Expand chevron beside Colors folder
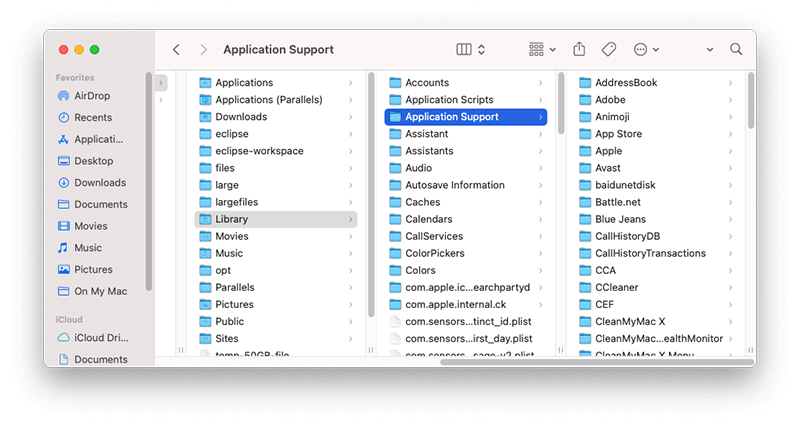Image resolution: width=800 pixels, height=425 pixels. point(540,270)
